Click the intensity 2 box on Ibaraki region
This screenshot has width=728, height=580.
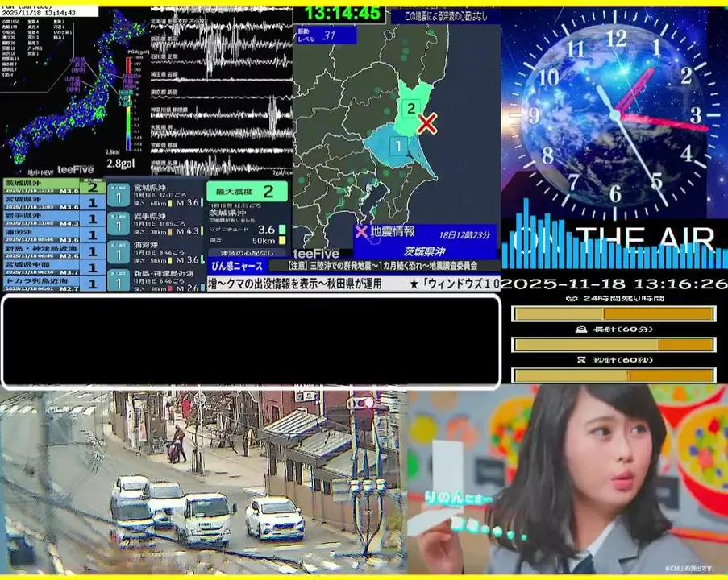point(411,109)
